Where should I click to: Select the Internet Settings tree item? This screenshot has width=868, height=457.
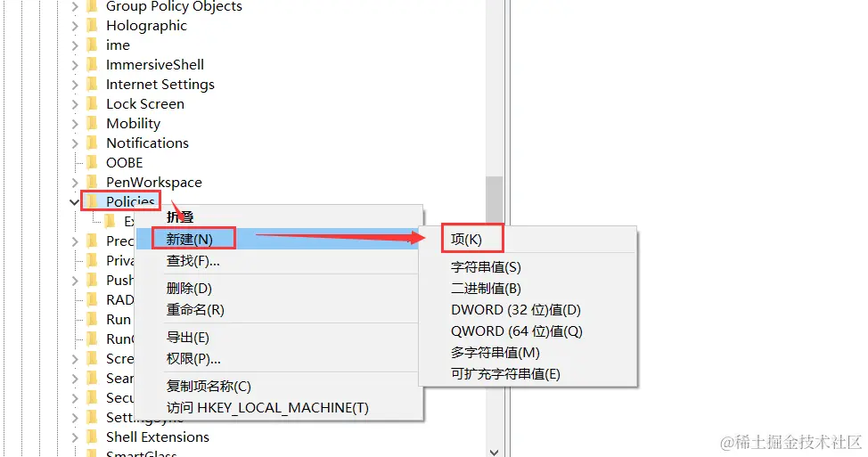[160, 84]
